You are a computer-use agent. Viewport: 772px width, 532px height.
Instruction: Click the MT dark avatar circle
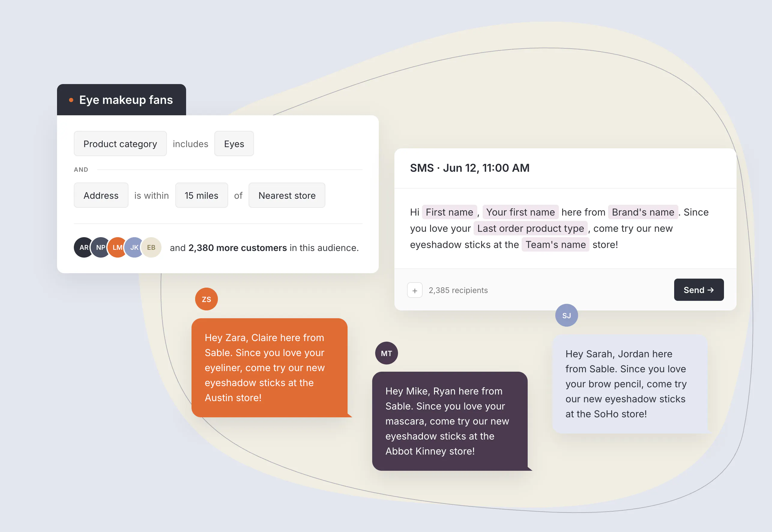(x=387, y=353)
